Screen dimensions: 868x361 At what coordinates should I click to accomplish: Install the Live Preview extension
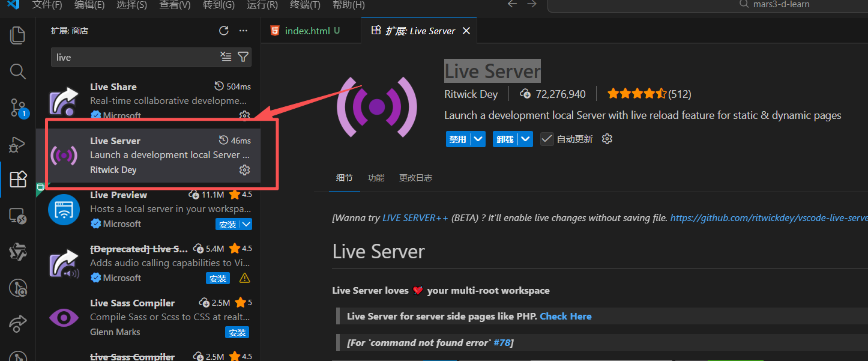coord(228,224)
